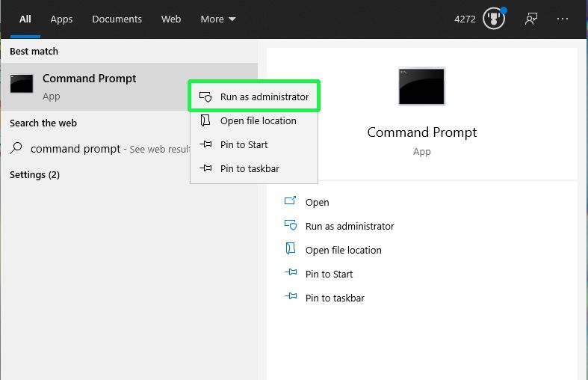Image resolution: width=588 pixels, height=380 pixels.
Task: Click the large Command Prompt preview thumbnail
Action: click(421, 86)
